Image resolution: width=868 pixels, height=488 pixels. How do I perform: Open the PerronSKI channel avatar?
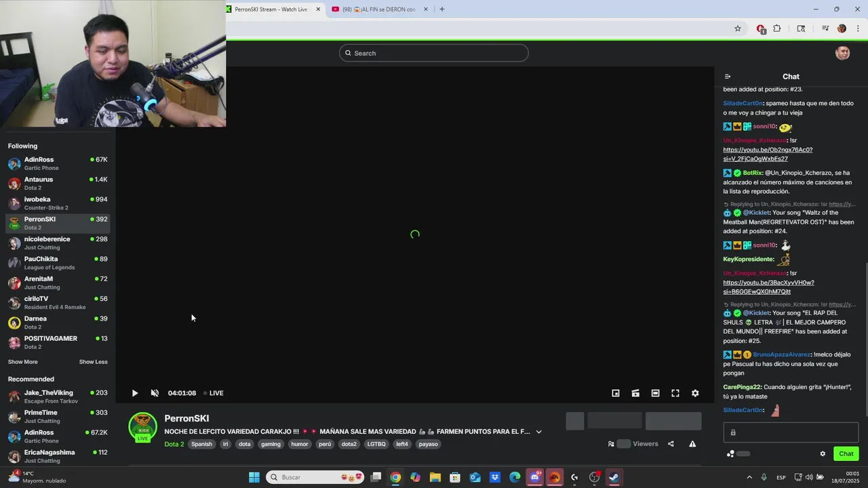click(x=142, y=427)
